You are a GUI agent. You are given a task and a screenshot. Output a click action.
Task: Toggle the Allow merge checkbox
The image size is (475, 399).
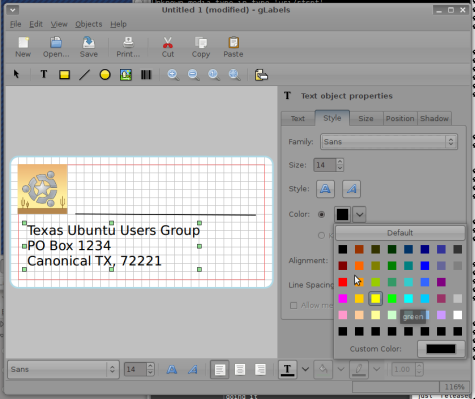[x=293, y=305]
